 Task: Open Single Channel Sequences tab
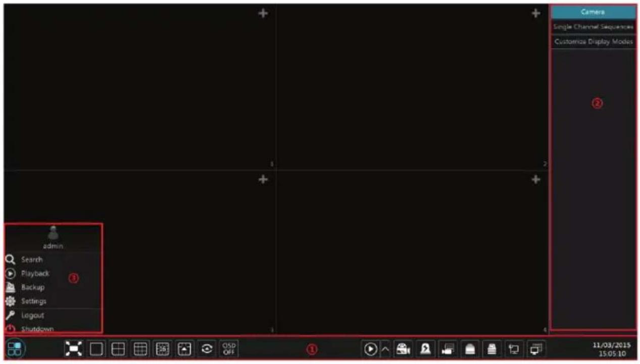593,27
